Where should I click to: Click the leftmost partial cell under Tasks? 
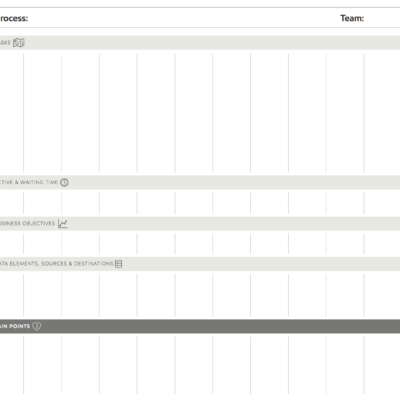(x=12, y=113)
